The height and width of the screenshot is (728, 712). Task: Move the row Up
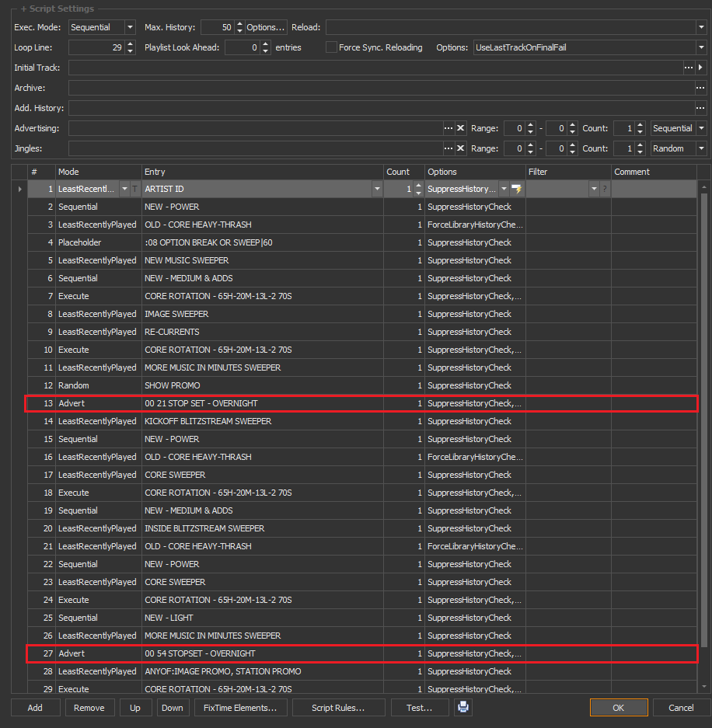click(x=135, y=708)
